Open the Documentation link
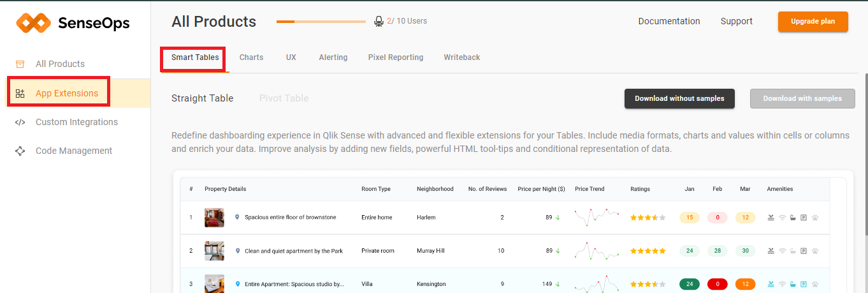Image resolution: width=868 pixels, height=293 pixels. tap(669, 21)
